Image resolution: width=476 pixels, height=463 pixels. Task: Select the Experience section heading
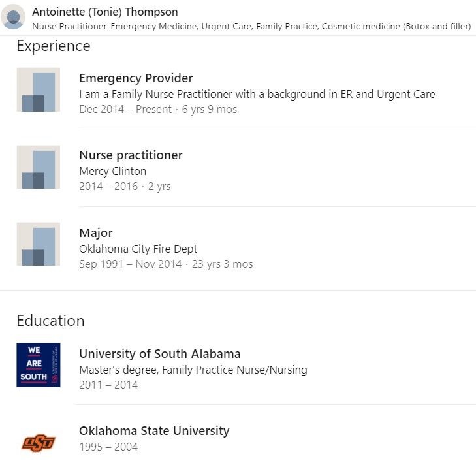[54, 46]
